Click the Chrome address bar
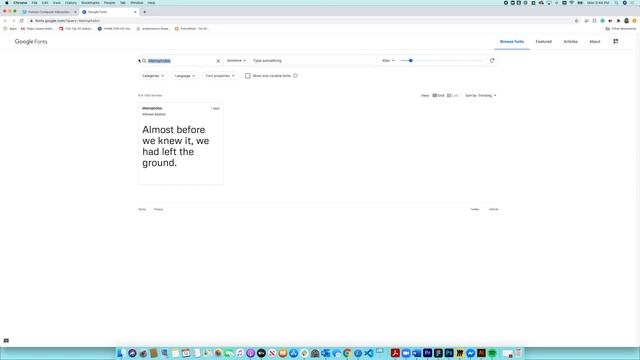The height and width of the screenshot is (360, 640). (x=302, y=20)
